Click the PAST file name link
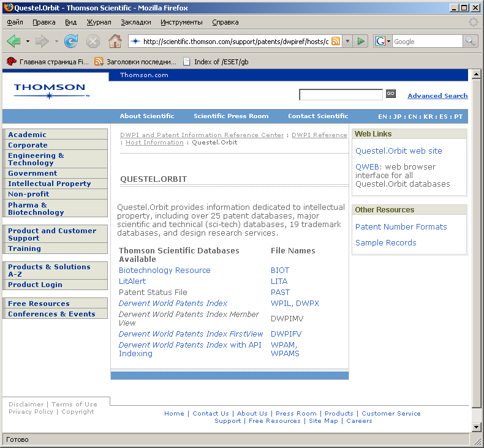This screenshot has height=448, width=484. (x=280, y=293)
